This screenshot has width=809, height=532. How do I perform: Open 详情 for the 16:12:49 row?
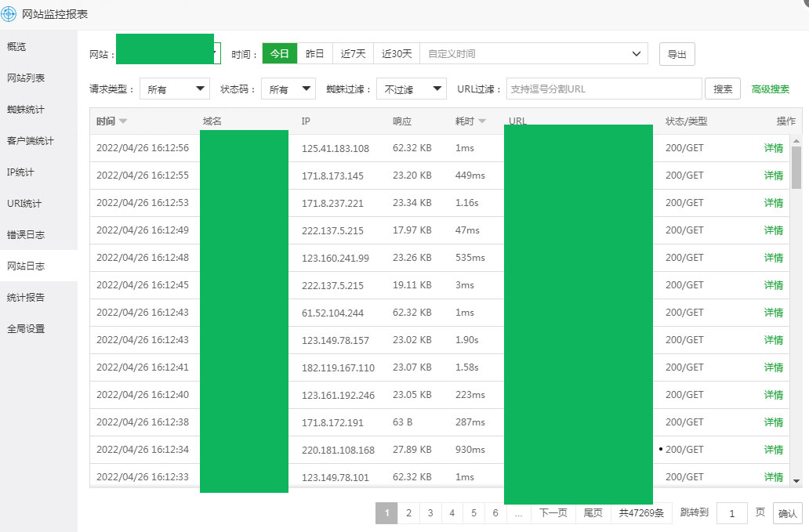click(774, 230)
